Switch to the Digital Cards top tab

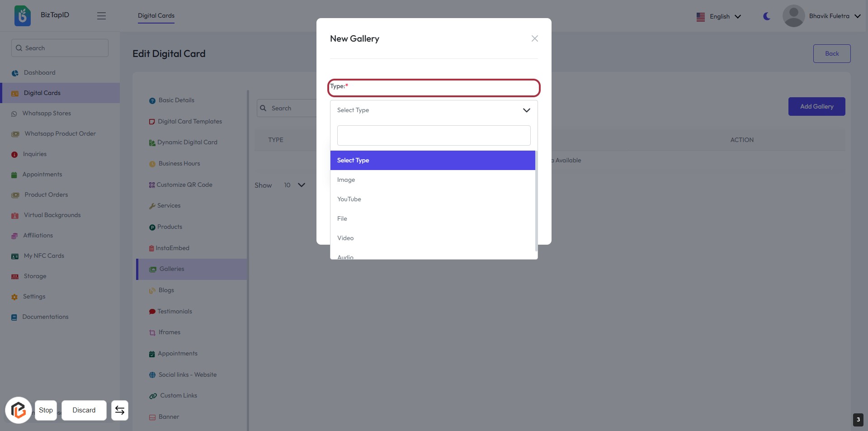tap(156, 16)
